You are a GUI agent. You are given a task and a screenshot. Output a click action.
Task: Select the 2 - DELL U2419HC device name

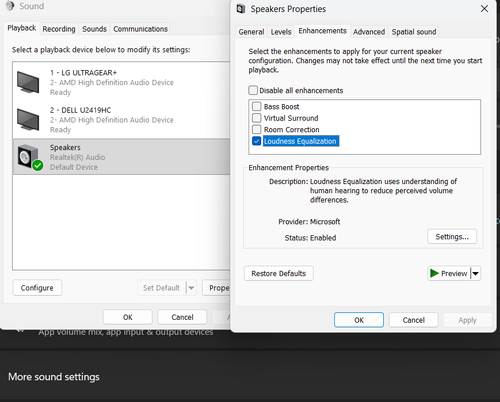(x=80, y=110)
